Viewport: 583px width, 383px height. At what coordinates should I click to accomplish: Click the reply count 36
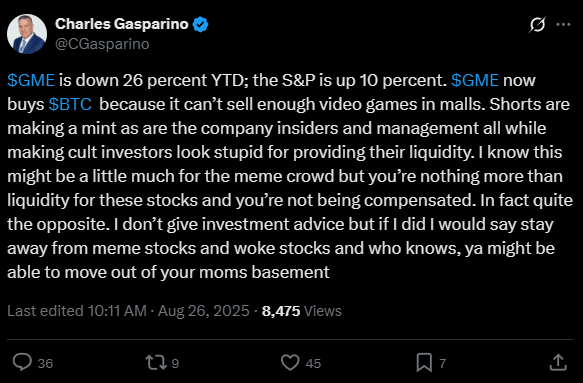(45, 363)
